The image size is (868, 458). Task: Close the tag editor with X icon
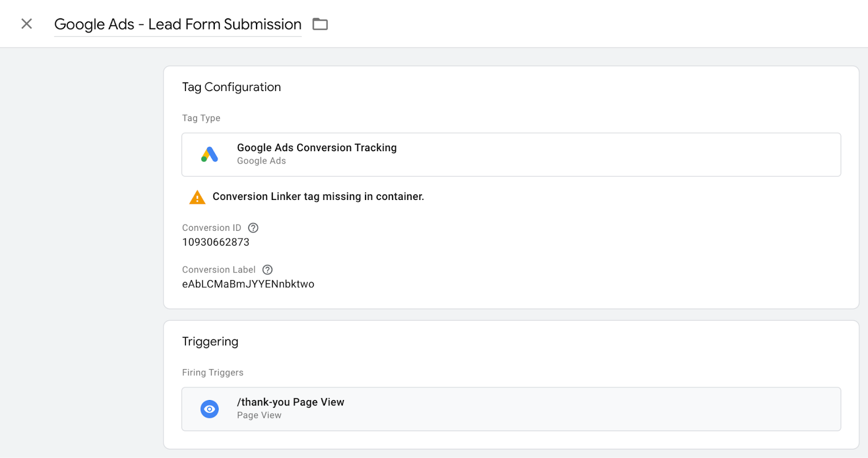pyautogui.click(x=27, y=24)
